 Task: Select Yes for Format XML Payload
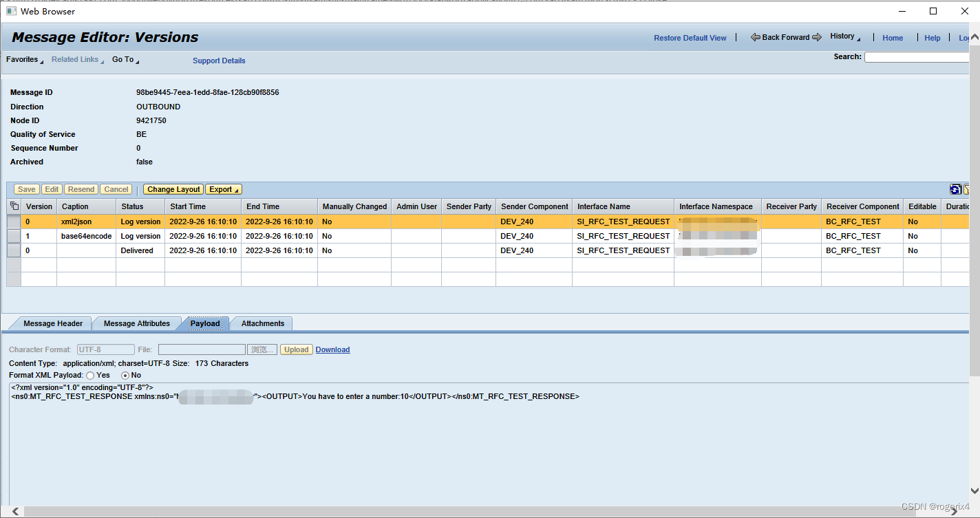(90, 375)
